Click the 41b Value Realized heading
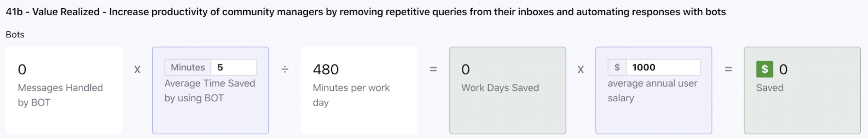The image size is (868, 139). coord(365,12)
